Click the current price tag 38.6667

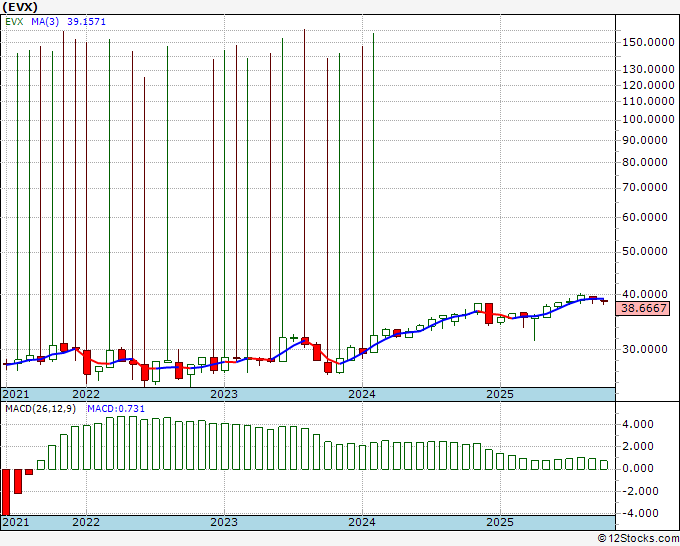644,308
